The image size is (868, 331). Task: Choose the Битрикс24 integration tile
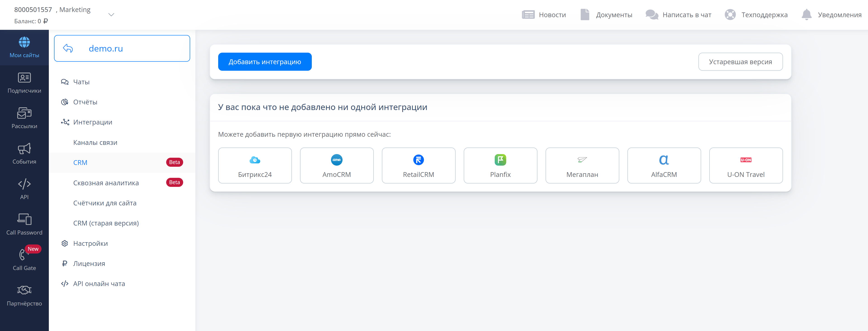(x=255, y=166)
